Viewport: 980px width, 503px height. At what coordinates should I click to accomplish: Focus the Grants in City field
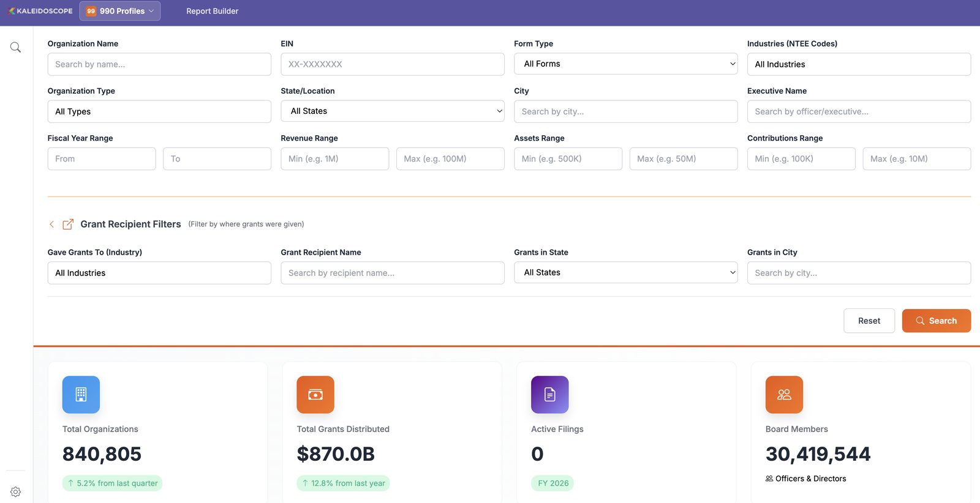click(x=859, y=273)
